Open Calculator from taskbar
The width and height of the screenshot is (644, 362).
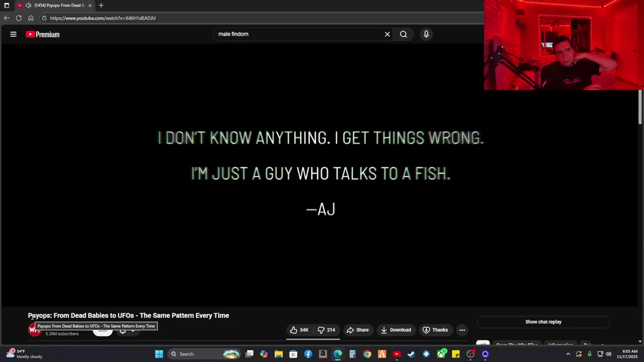click(352, 354)
